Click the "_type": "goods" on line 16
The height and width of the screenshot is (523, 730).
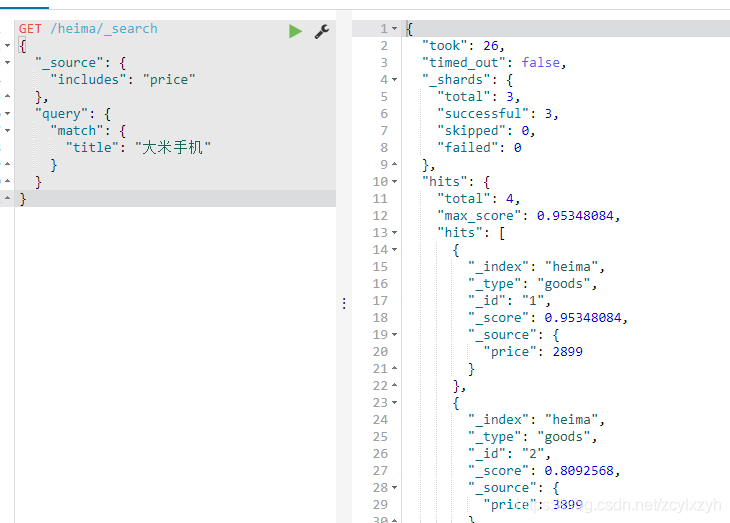click(533, 284)
